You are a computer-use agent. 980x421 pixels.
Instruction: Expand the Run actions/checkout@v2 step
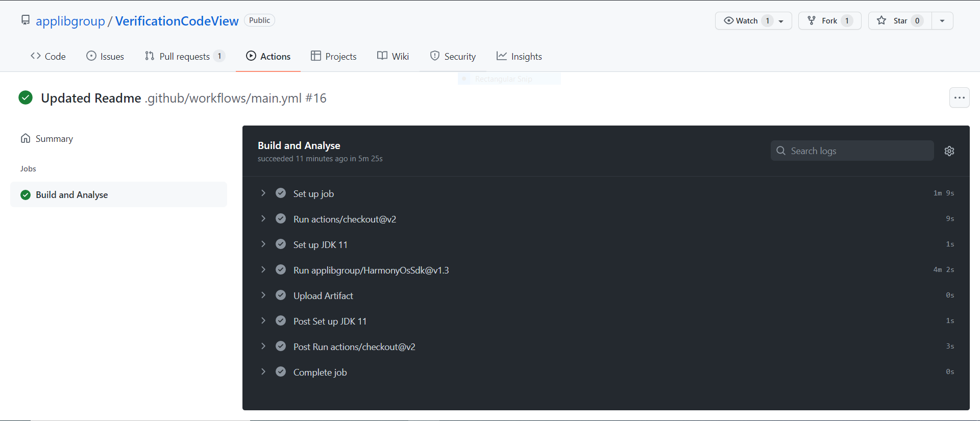click(x=263, y=218)
